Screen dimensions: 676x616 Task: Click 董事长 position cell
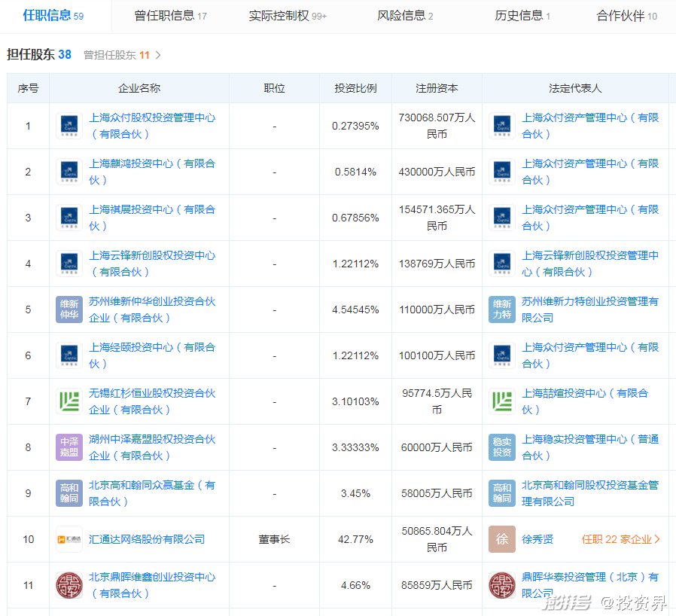tap(274, 539)
